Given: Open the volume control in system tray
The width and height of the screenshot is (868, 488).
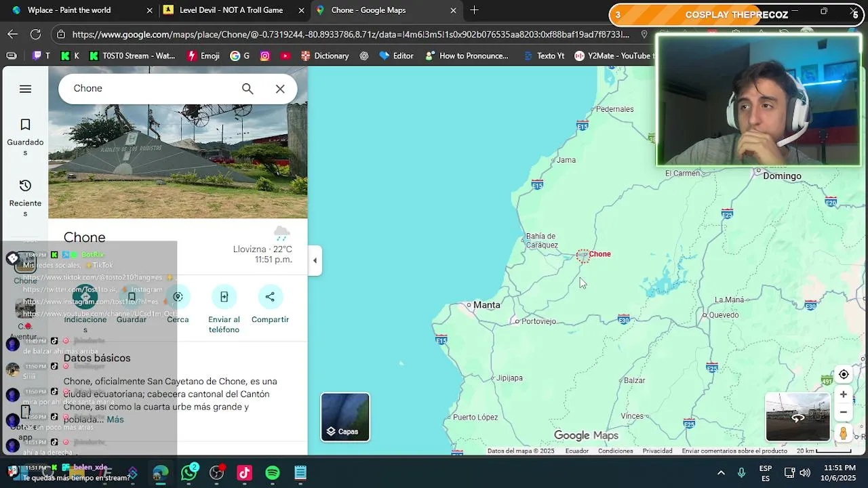Looking at the screenshot, I should (805, 472).
